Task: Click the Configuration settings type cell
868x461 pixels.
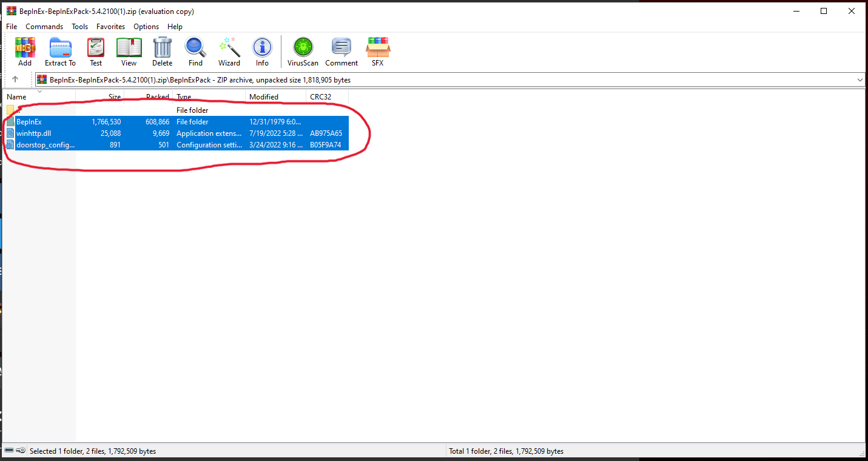Action: click(209, 145)
